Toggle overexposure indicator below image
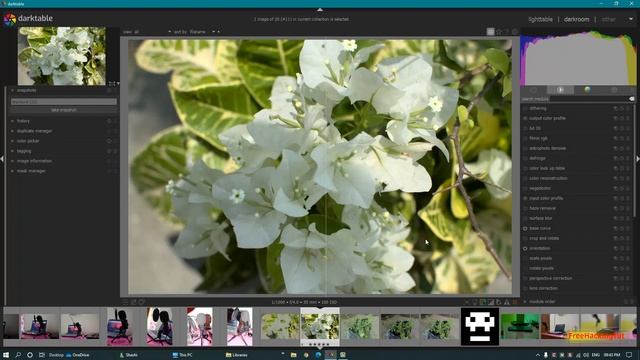 pyautogui.click(x=491, y=302)
